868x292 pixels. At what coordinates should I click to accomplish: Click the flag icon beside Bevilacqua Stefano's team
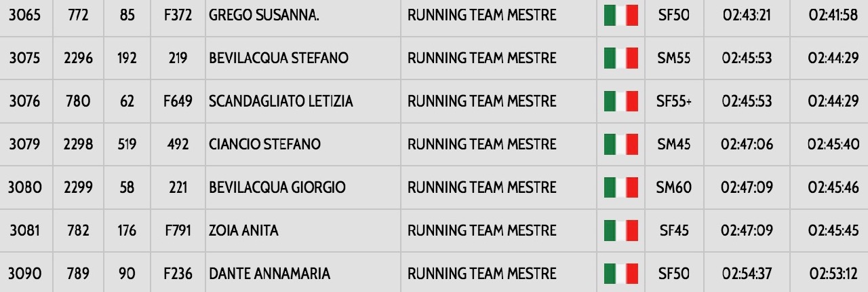[x=621, y=58]
